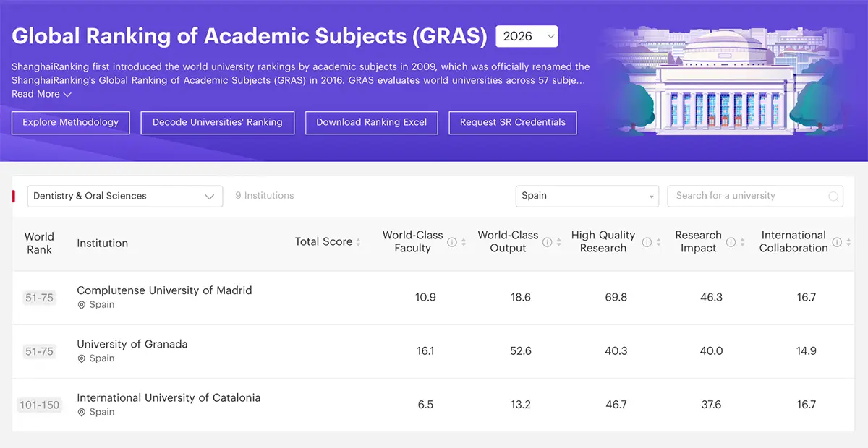
Task: Sort by International Collaboration arrows
Action: 848,242
